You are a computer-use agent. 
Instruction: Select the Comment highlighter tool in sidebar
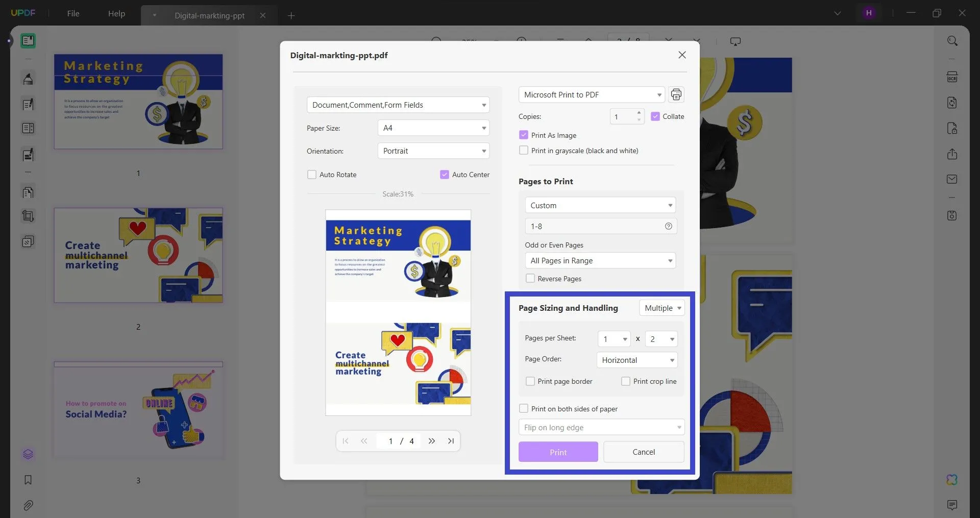pyautogui.click(x=28, y=79)
